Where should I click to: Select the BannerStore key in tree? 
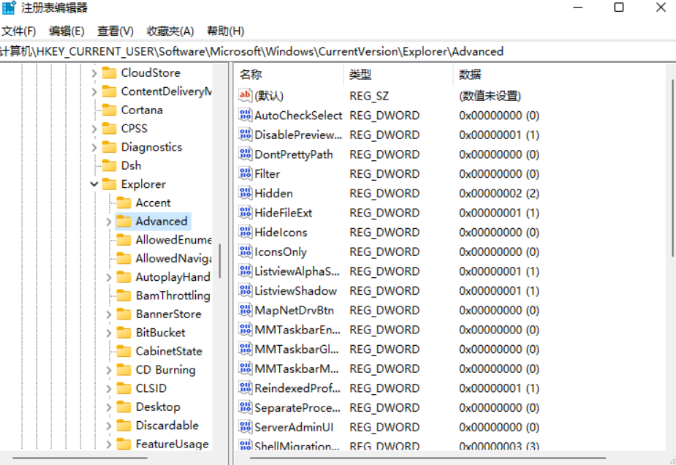(168, 314)
